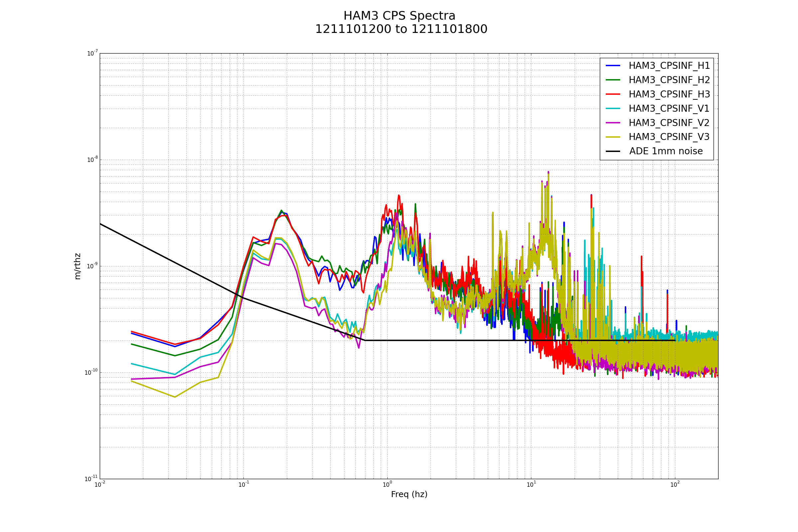This screenshot has height=532, width=798.
Task: Click the ADE 1mm noise legend label
Action: click(666, 151)
